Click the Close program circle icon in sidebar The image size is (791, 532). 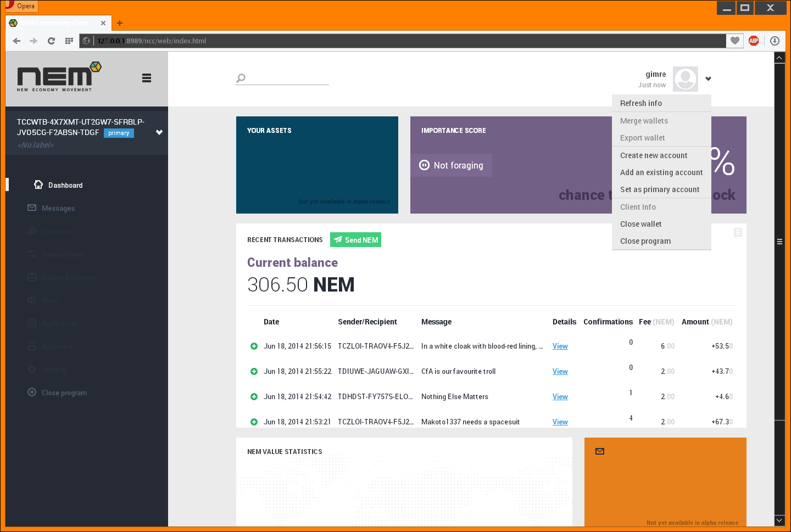click(x=32, y=392)
